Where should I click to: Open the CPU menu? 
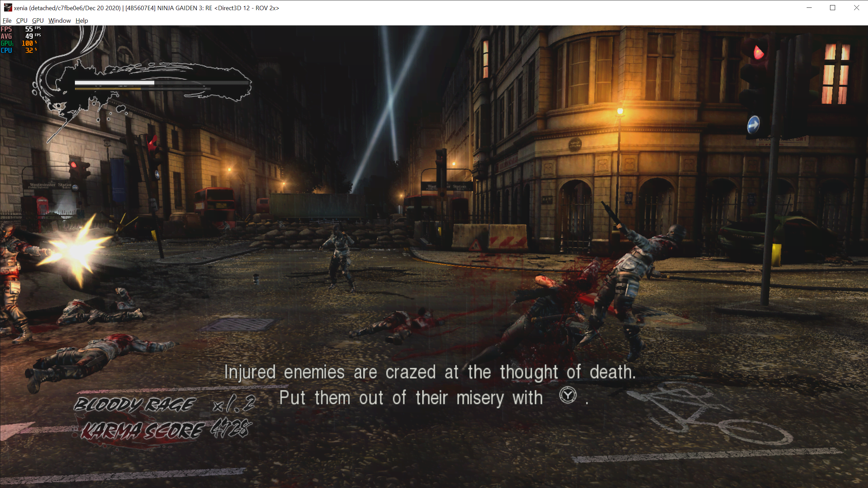[22, 21]
